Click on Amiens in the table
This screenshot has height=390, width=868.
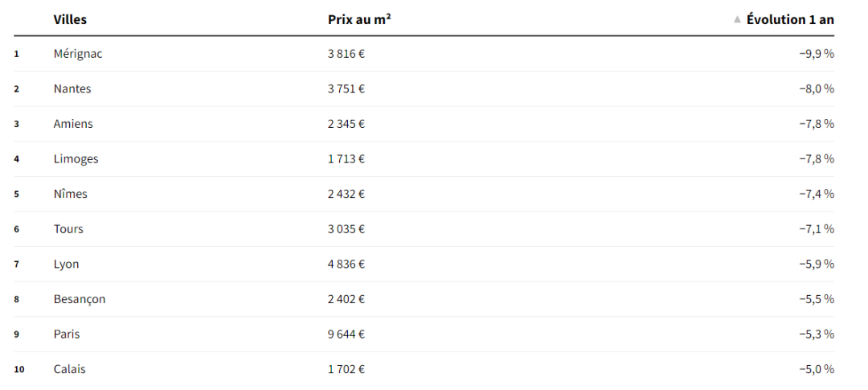click(73, 124)
